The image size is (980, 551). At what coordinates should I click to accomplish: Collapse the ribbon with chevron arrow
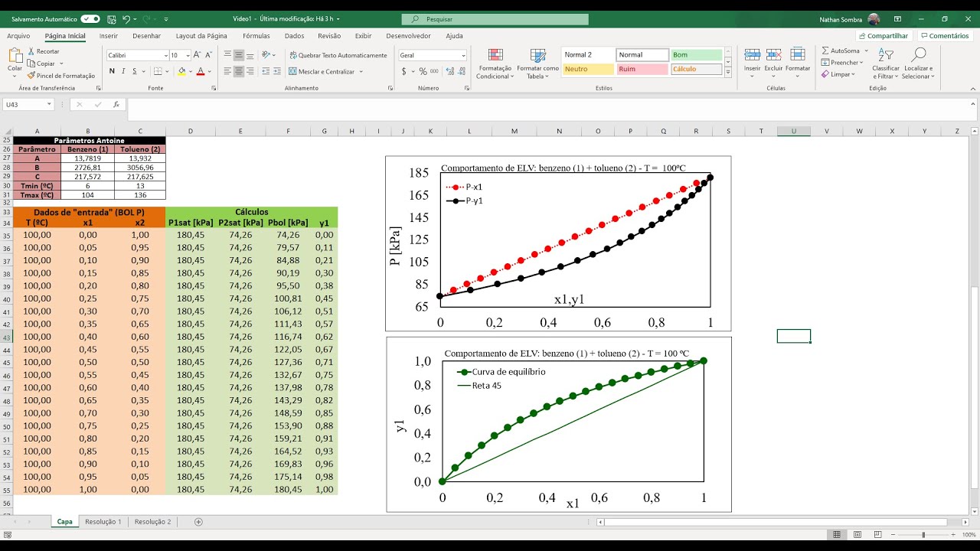pyautogui.click(x=972, y=89)
